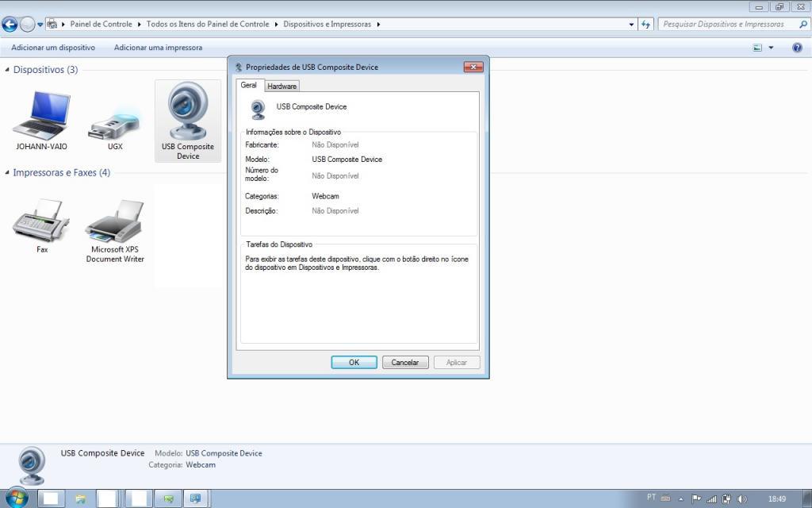Collapse the Dispositivos (3) group

[x=7, y=70]
